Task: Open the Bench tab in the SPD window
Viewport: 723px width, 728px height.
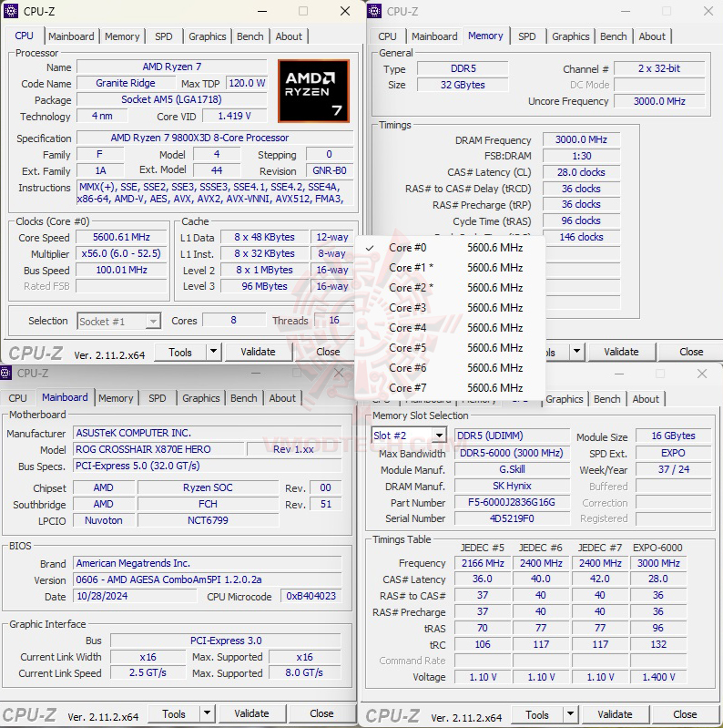Action: pyautogui.click(x=607, y=399)
